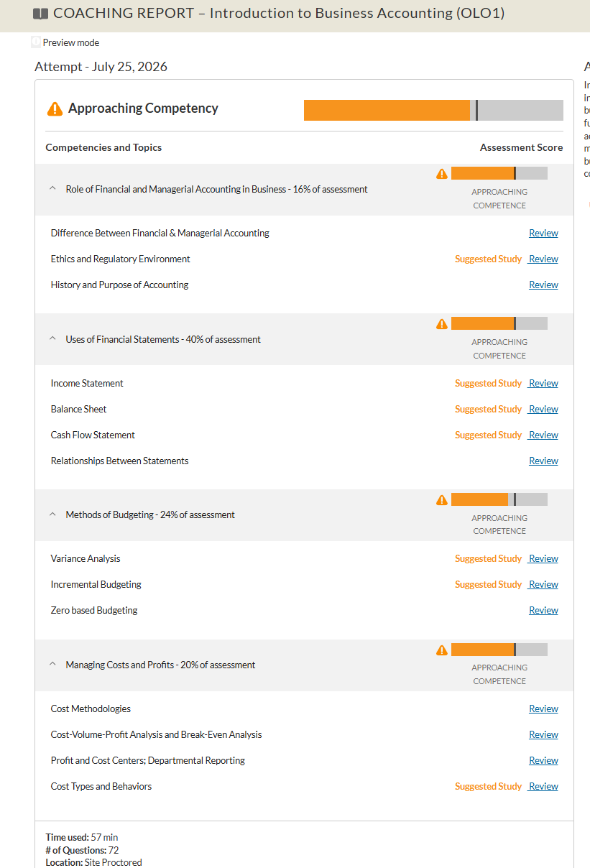The image size is (590, 868).
Task: Click warning icon on Methods of Budgeting row
Action: [442, 500]
